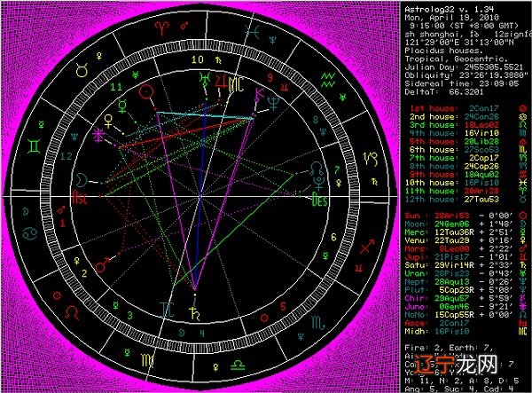This screenshot has height=393, width=532.
Task: Click the green Uranus glyph near the Midheaven
Action: 205,79
